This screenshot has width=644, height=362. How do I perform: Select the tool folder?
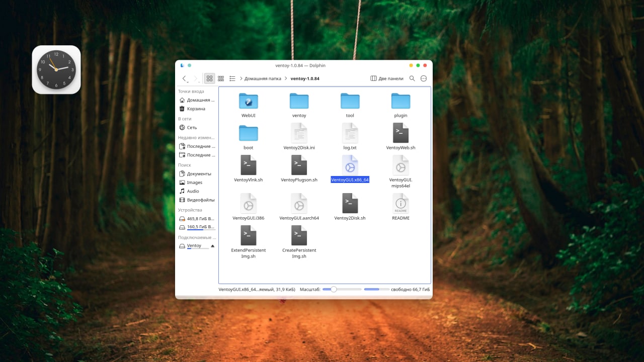coord(350,105)
